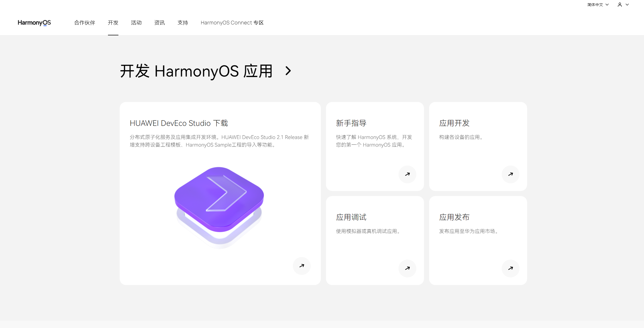Open the 应用调试 card title
The height and width of the screenshot is (328, 644).
(x=351, y=217)
